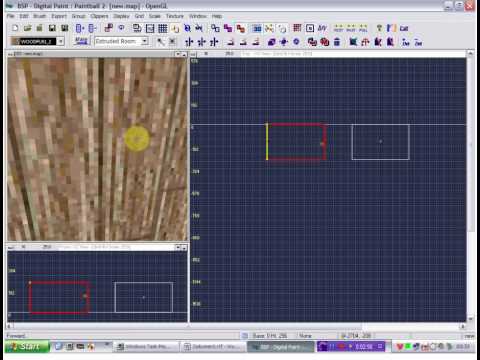
Task: Click the yellow edge of the red brush
Action: click(267, 142)
